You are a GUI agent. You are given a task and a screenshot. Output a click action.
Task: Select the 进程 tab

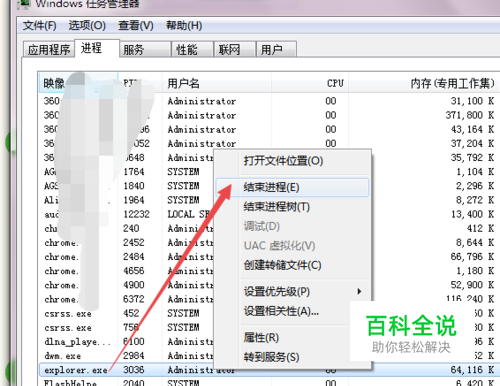97,48
